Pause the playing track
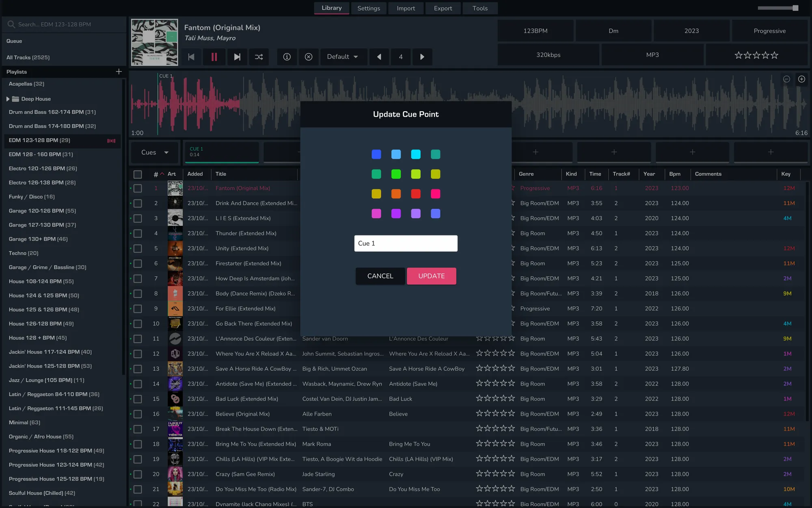The height and width of the screenshot is (508, 812). click(x=214, y=57)
